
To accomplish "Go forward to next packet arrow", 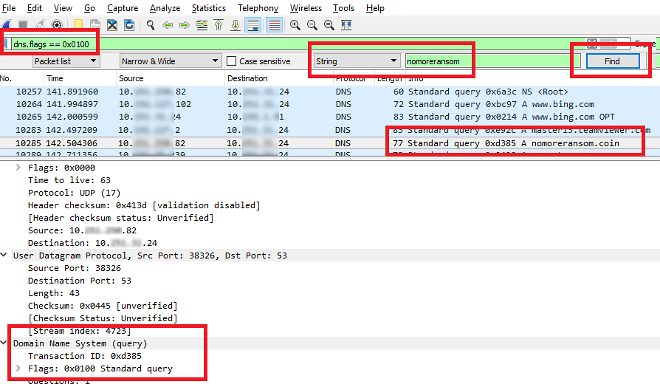I will coord(184,25).
